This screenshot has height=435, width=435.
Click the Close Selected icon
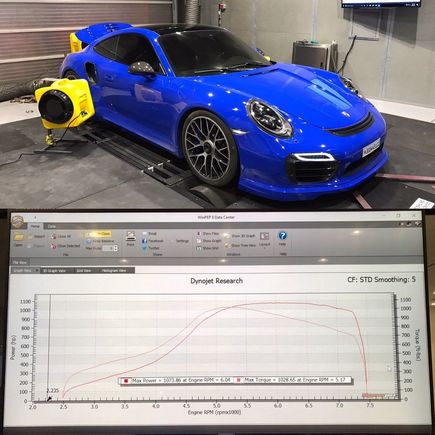[x=54, y=246]
